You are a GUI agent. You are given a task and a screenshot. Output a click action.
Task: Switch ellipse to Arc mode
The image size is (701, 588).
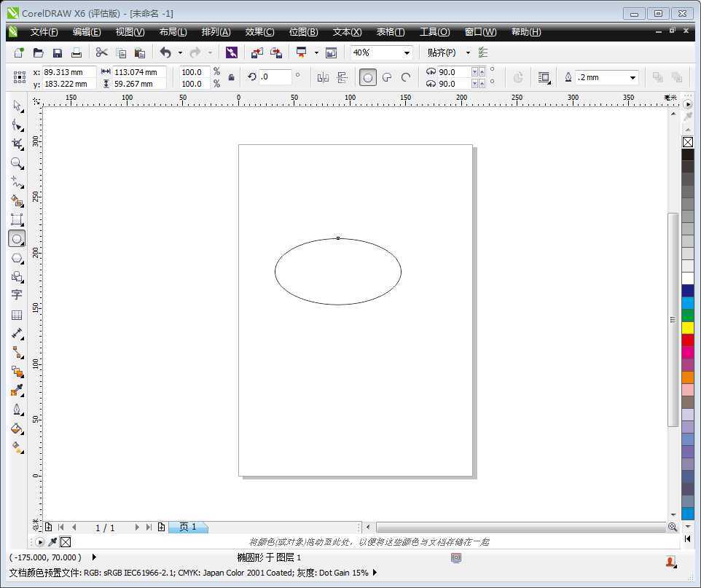coord(406,77)
